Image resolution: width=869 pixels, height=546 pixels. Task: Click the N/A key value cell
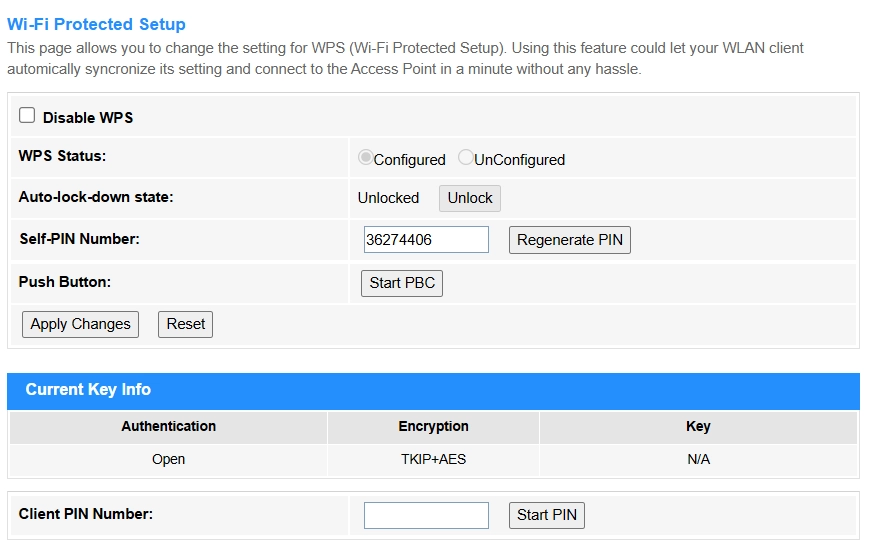pyautogui.click(x=698, y=460)
